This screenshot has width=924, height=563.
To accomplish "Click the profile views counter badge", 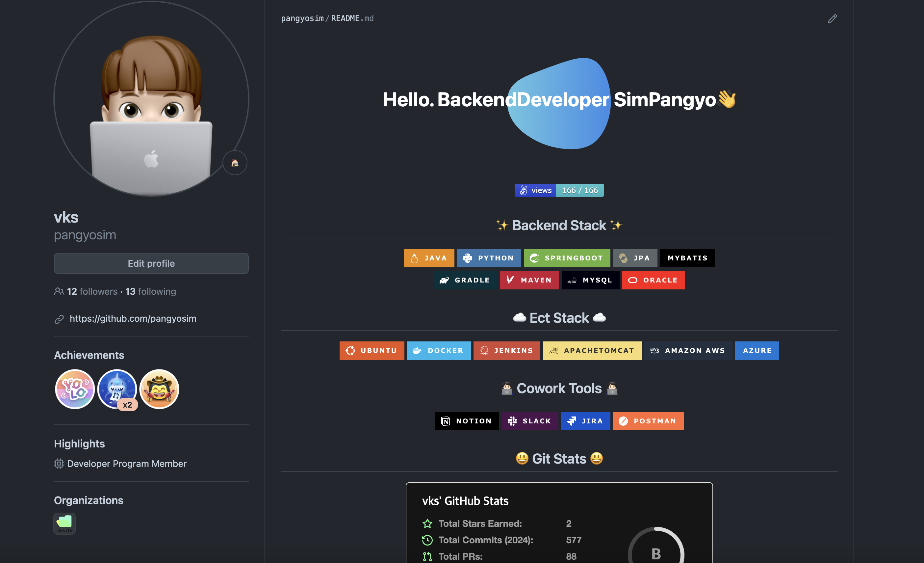I will point(559,190).
